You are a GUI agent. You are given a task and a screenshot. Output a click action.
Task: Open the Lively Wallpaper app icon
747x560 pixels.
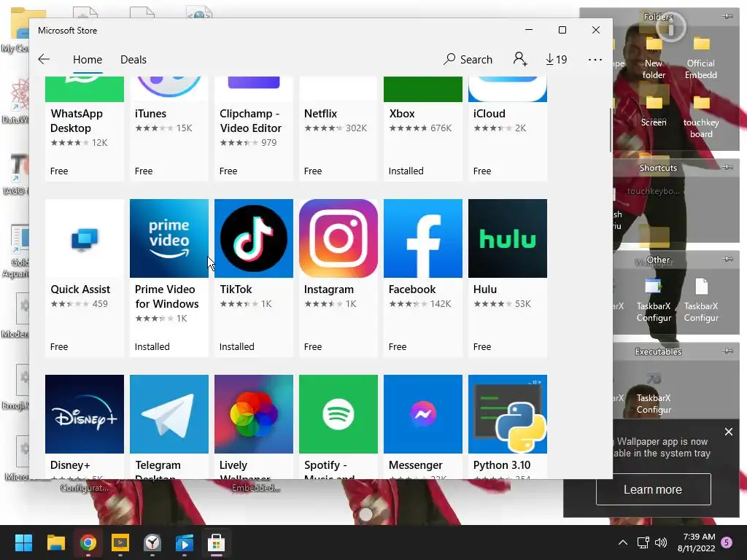coord(253,414)
